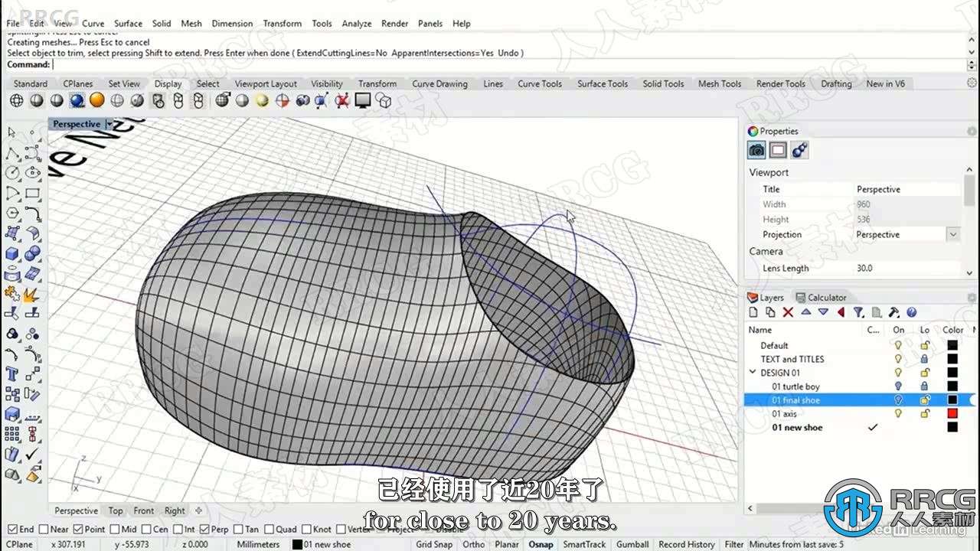Select the Polygon tool in left sidebar
Image resolution: width=980 pixels, height=551 pixels.
(x=12, y=213)
